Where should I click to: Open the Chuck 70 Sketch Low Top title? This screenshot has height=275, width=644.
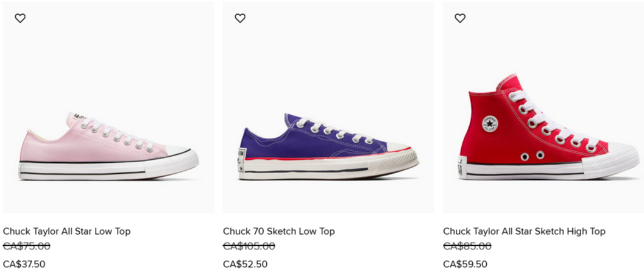279,232
